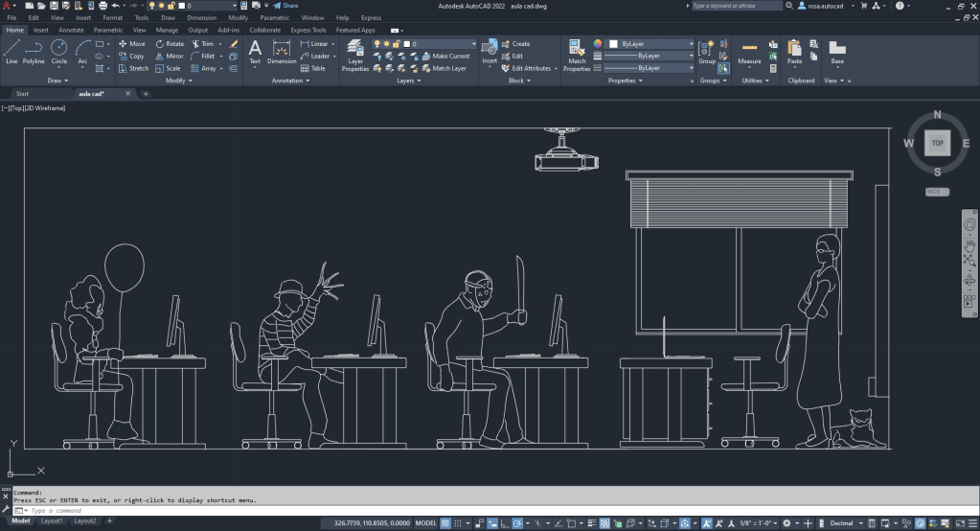980x531 pixels.
Task: Toggle ortho mode in status bar
Action: click(491, 523)
